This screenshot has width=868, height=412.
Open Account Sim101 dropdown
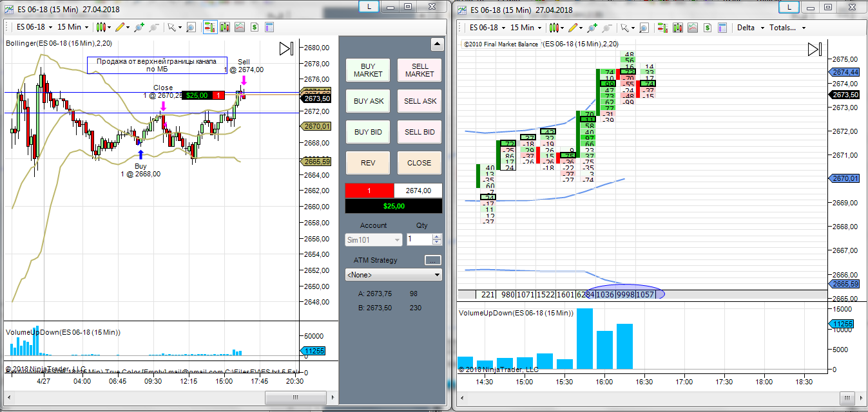374,239
